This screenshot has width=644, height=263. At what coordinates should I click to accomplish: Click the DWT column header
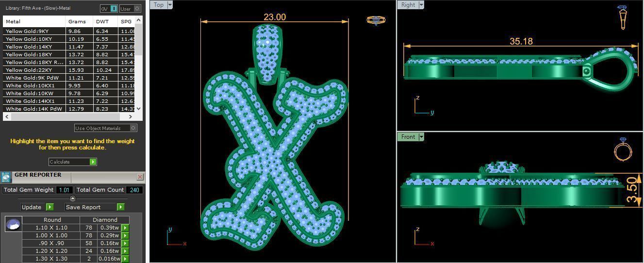pyautogui.click(x=106, y=21)
